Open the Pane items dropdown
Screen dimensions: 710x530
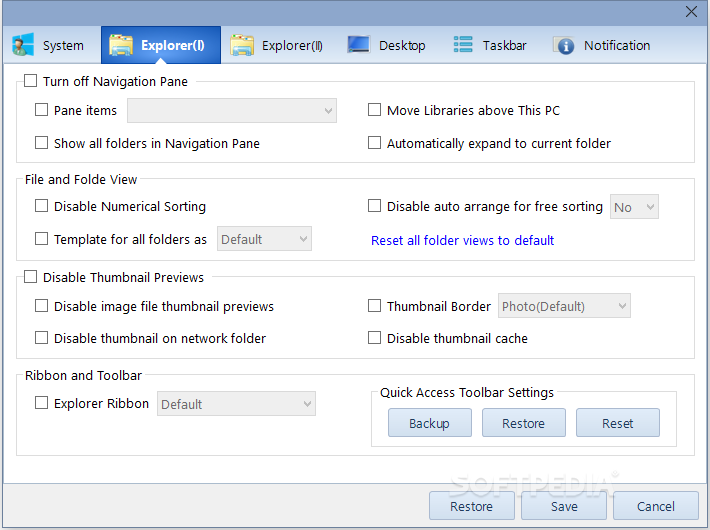pos(232,110)
